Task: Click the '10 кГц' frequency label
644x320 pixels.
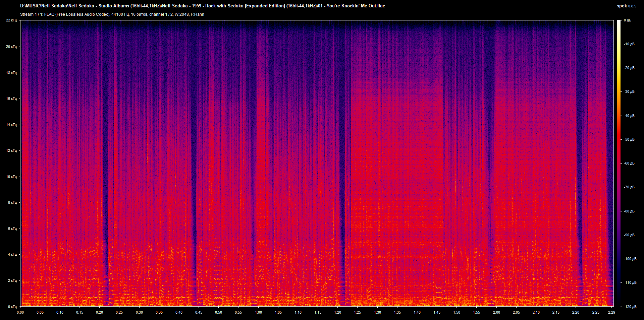Action: [11, 177]
